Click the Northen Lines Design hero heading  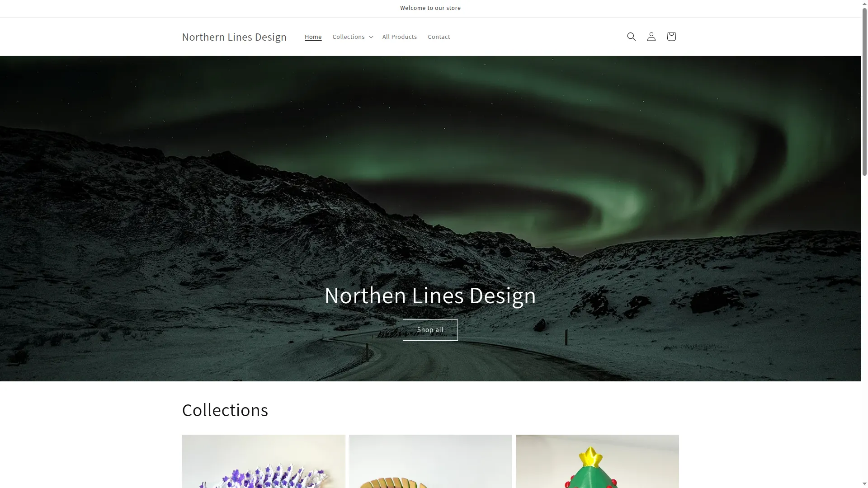[x=430, y=295]
